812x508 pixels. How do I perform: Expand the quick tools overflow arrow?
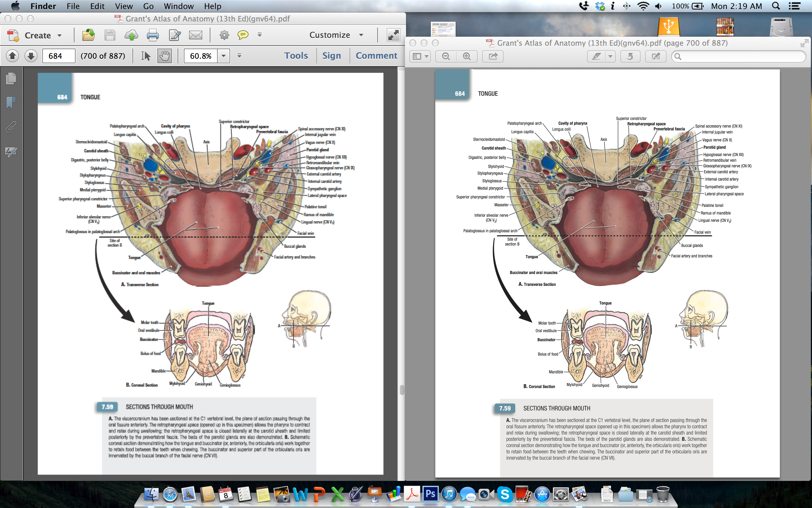[x=259, y=35]
